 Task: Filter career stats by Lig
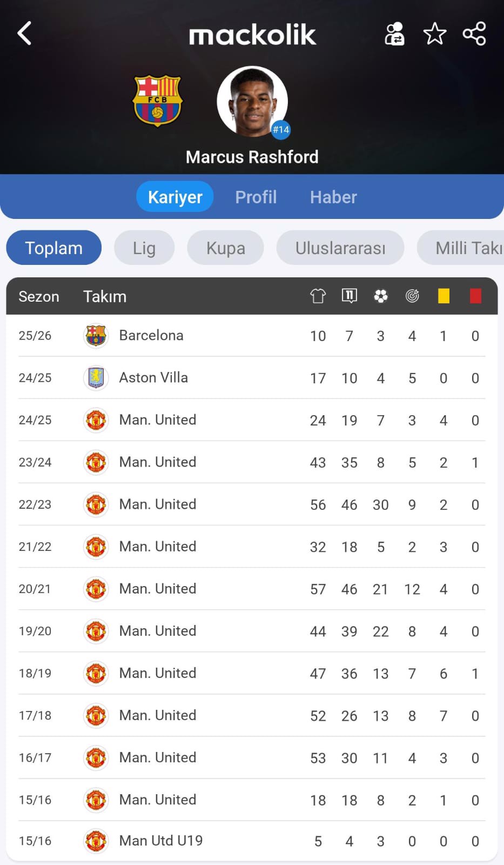pos(144,248)
